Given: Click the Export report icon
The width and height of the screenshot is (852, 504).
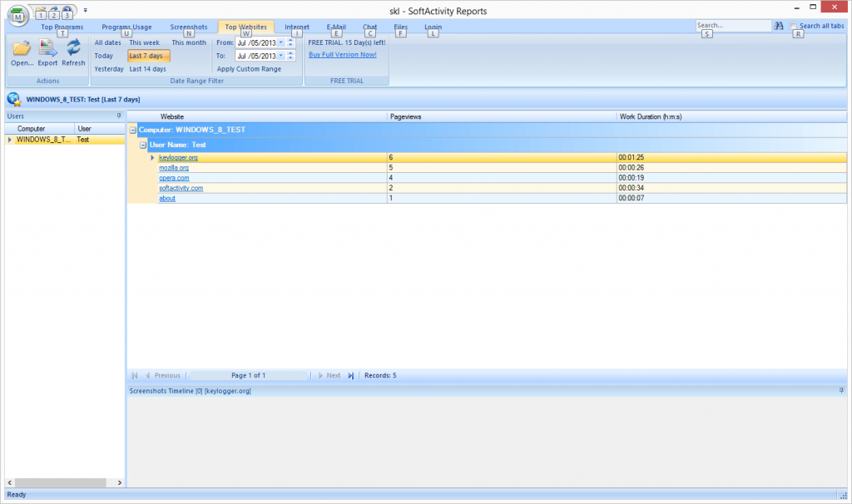Looking at the screenshot, I should [47, 48].
